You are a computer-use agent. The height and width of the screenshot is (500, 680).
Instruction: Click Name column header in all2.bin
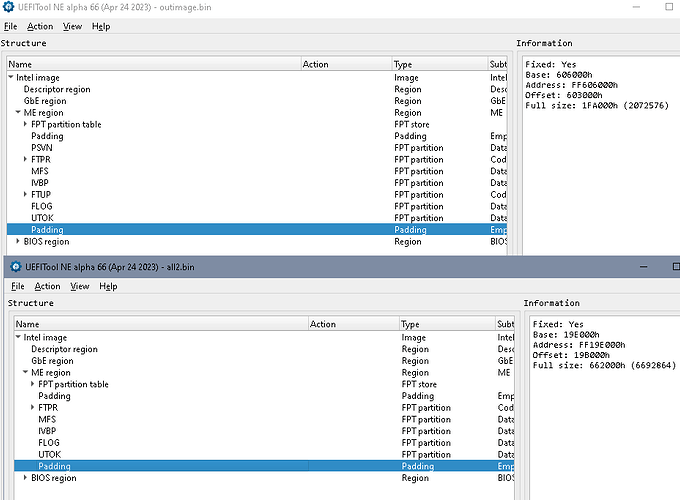[161, 324]
